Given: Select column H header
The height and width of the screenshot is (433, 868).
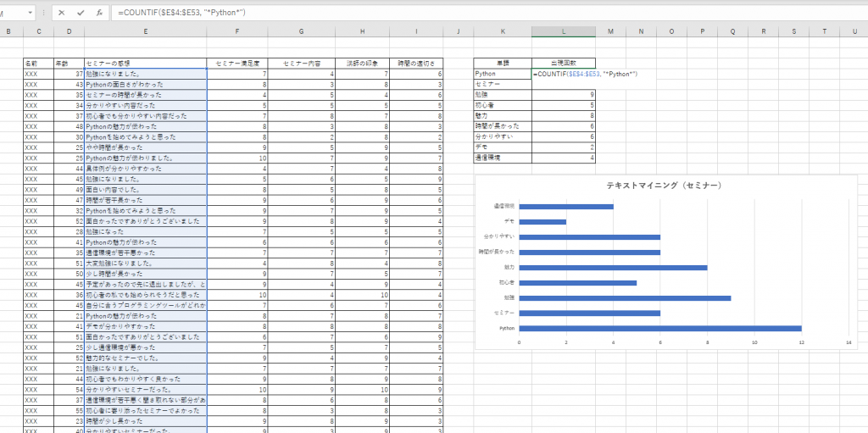Looking at the screenshot, I should pos(362,31).
